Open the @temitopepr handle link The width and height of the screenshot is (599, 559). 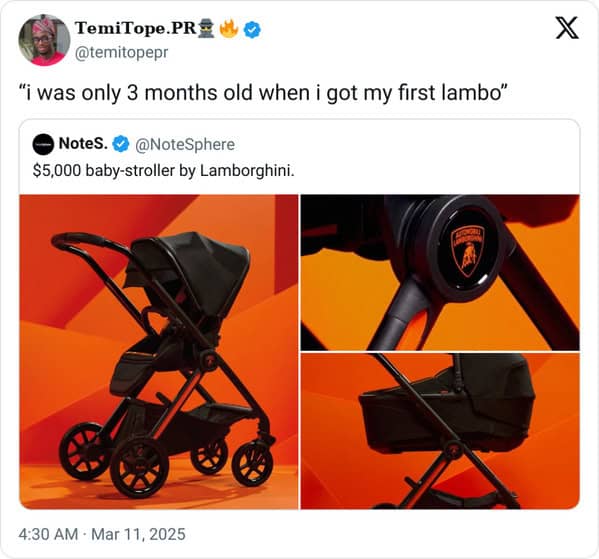(x=121, y=52)
